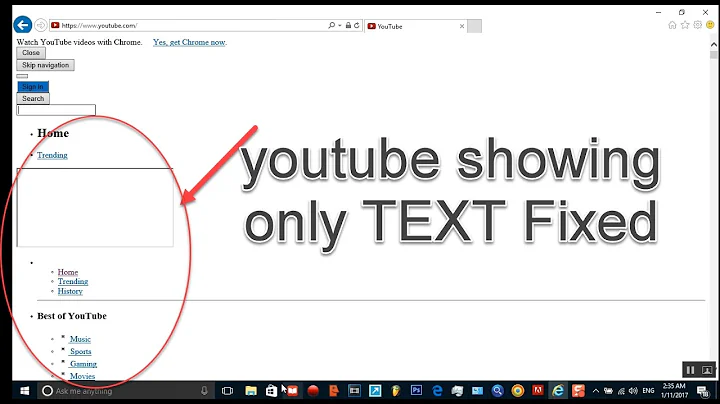The width and height of the screenshot is (720, 404).
Task: Click the browser Back arrow button
Action: [x=22, y=25]
